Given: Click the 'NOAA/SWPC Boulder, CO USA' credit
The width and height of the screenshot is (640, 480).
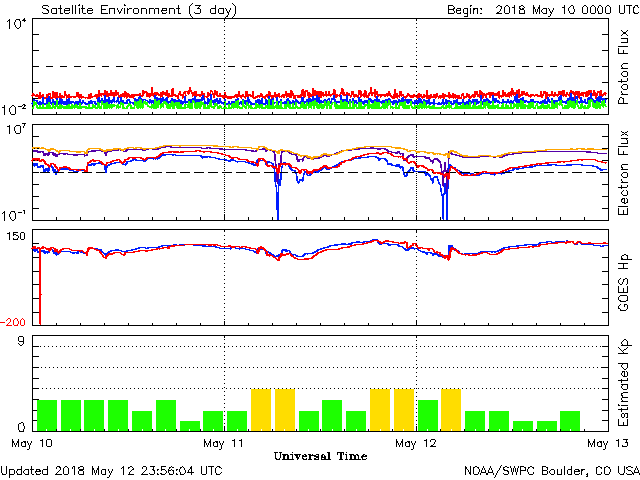Looking at the screenshot, I should (x=552, y=471).
